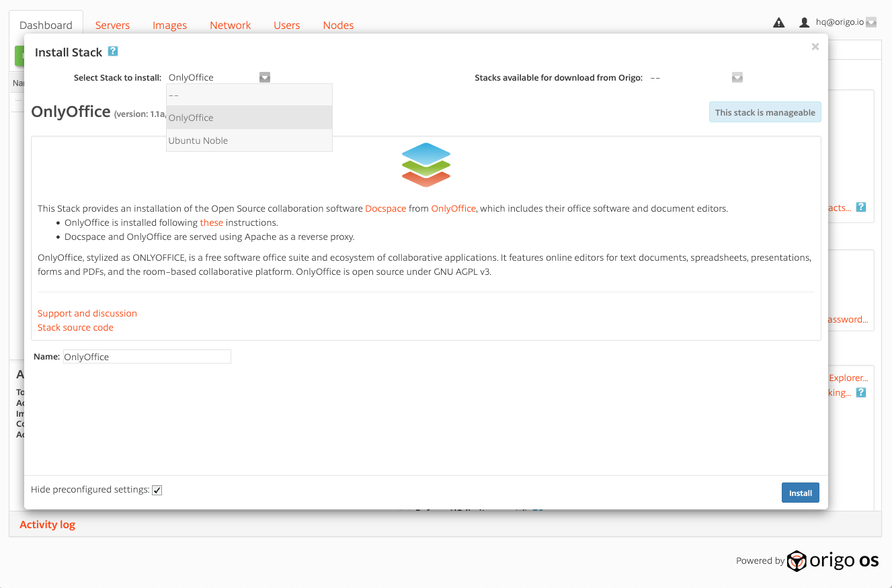The image size is (892, 588).
Task: Open the Network tab
Action: pyautogui.click(x=230, y=25)
